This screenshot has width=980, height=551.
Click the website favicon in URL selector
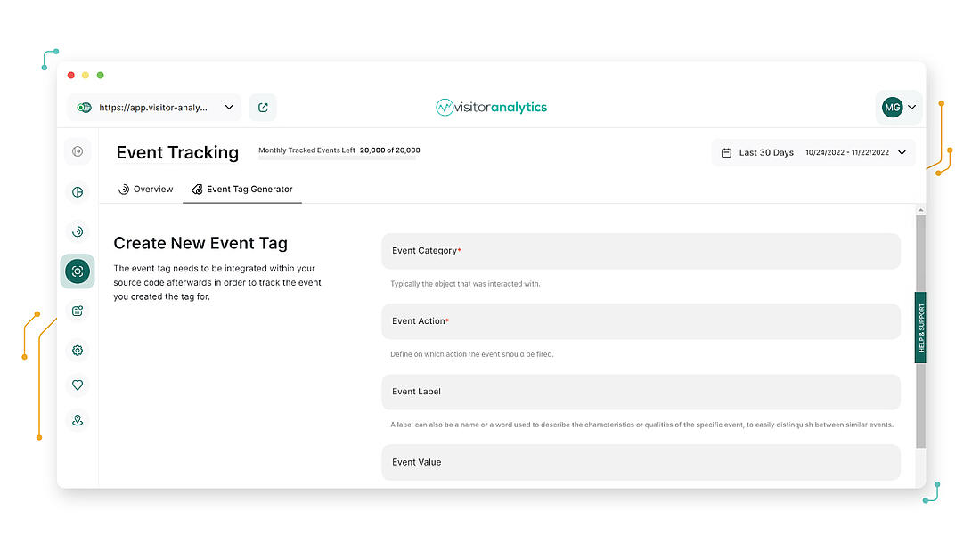[84, 108]
